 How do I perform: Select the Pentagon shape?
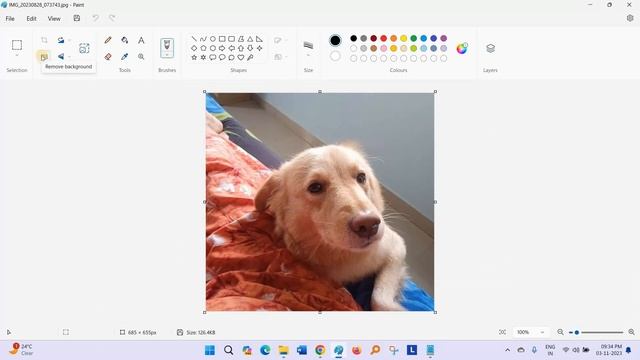[203, 48]
